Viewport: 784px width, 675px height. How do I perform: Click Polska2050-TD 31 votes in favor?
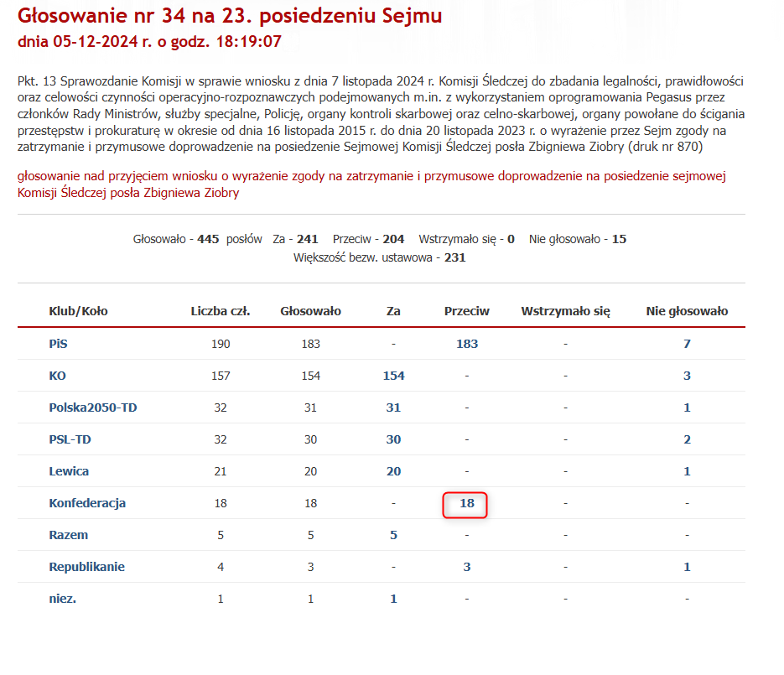tap(393, 408)
